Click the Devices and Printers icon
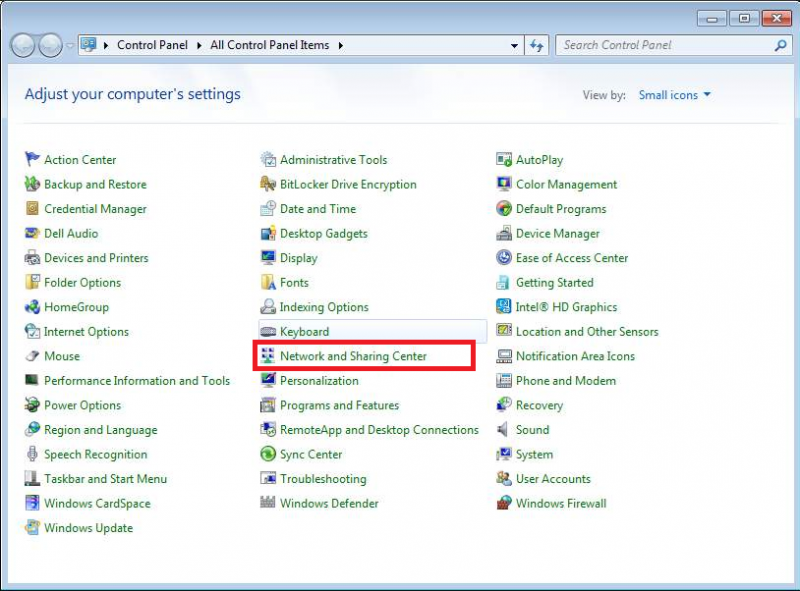Viewport: 800px width, 591px height. (x=32, y=257)
